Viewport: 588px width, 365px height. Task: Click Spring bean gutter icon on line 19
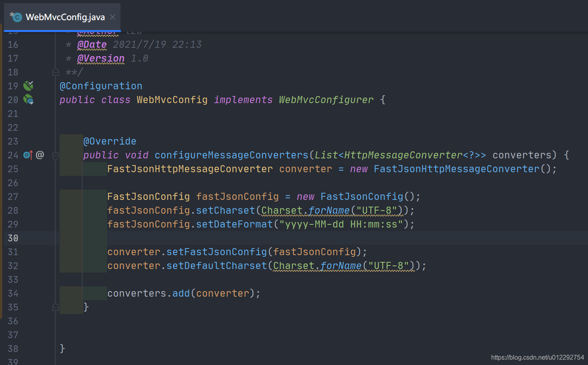click(28, 86)
